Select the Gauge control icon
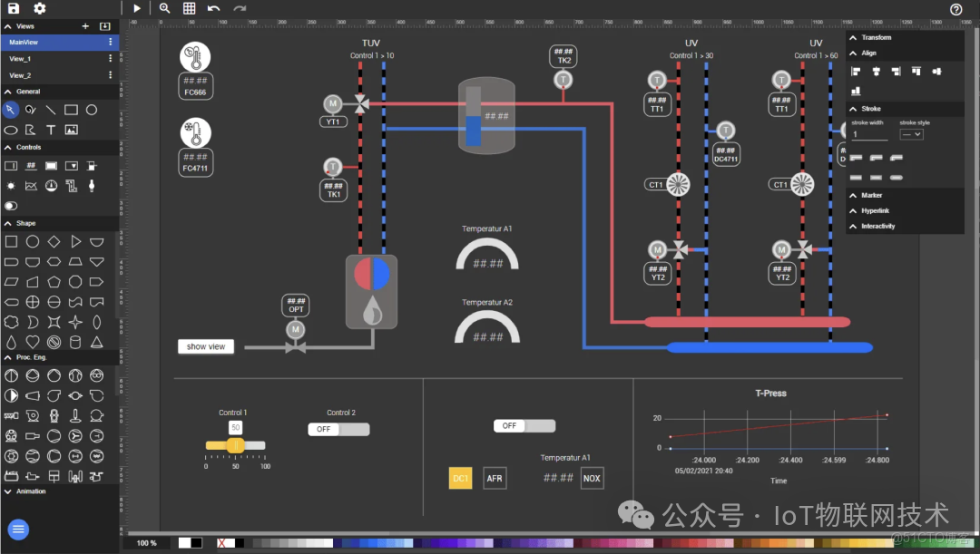The height and width of the screenshot is (554, 980). click(x=50, y=186)
